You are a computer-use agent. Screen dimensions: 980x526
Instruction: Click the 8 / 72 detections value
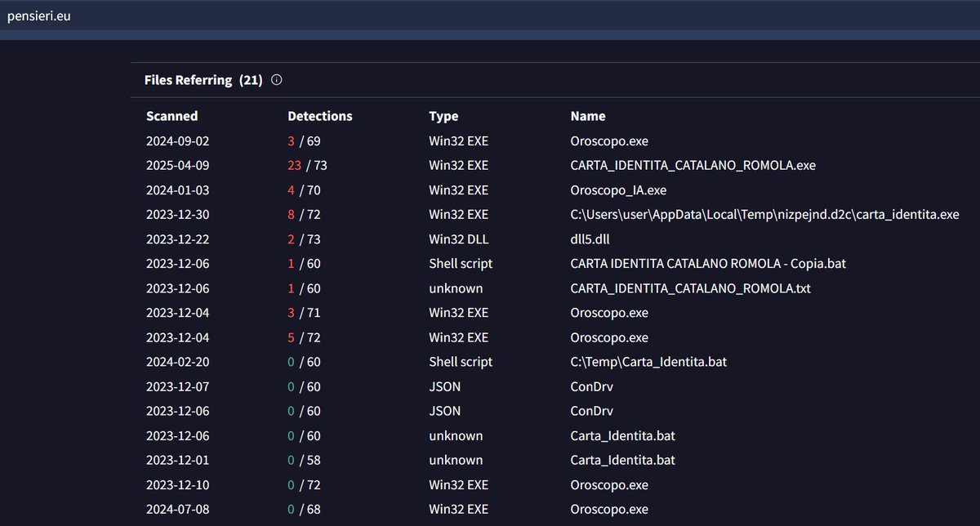coord(304,215)
